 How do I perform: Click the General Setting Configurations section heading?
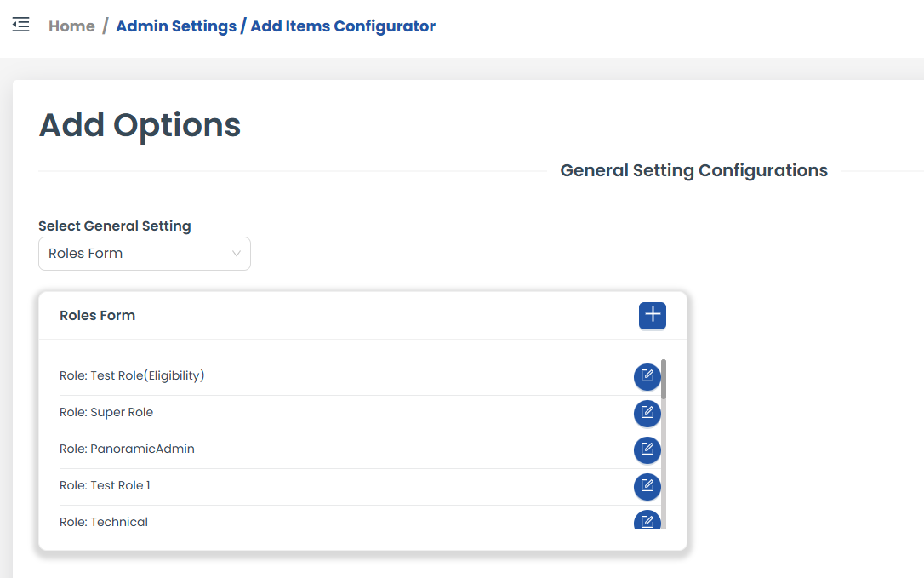693,170
